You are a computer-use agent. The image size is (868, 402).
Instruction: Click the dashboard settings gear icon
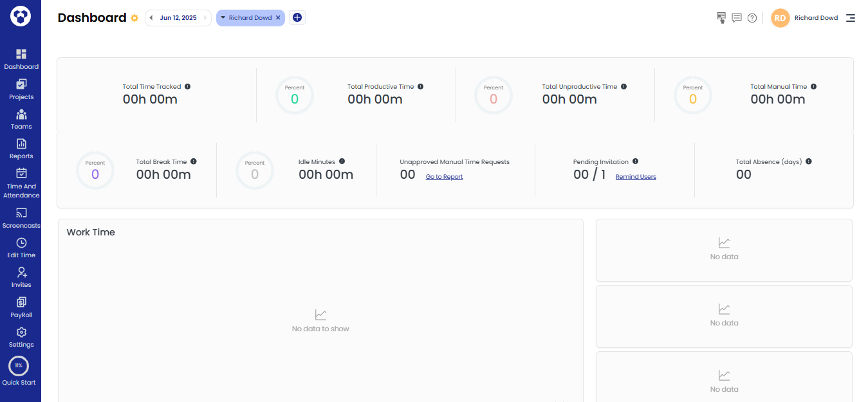[134, 18]
